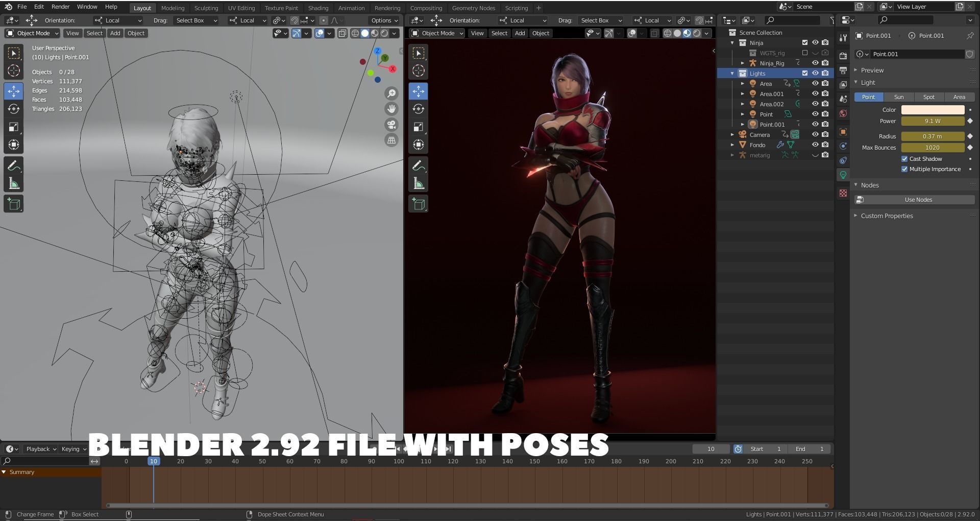Click the pan hand gizmo in left viewport
Image resolution: width=980 pixels, height=521 pixels.
tap(391, 109)
